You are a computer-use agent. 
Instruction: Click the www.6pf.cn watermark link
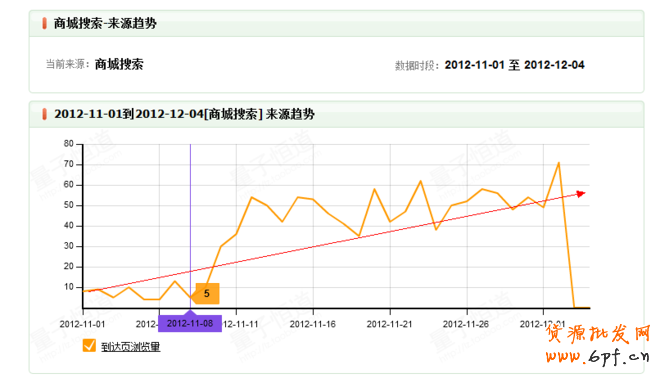(598, 357)
